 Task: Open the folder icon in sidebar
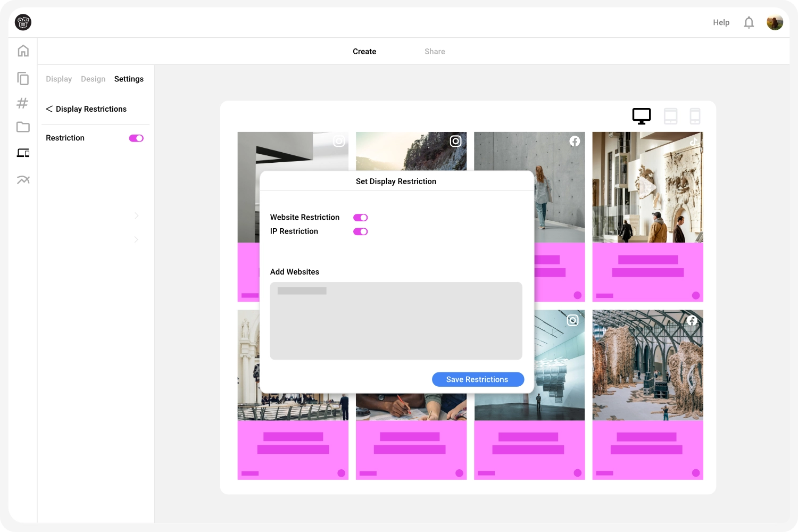pyautogui.click(x=23, y=127)
